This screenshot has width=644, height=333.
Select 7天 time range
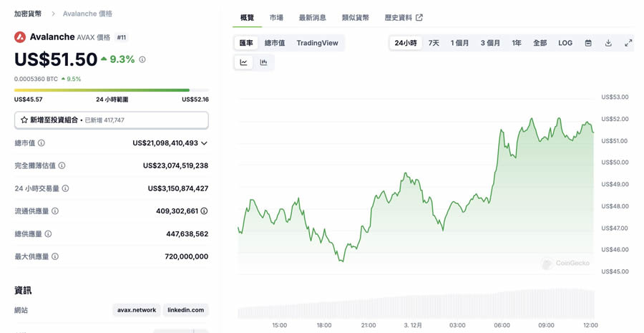(x=434, y=43)
